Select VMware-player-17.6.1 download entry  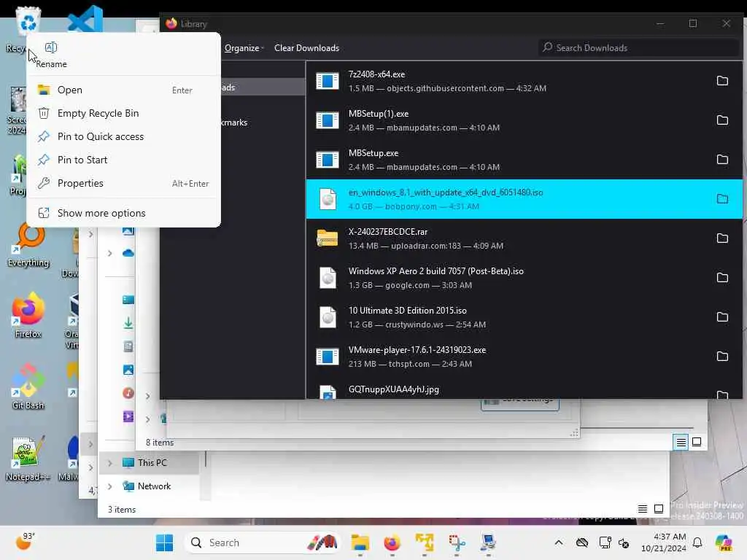pos(524,357)
